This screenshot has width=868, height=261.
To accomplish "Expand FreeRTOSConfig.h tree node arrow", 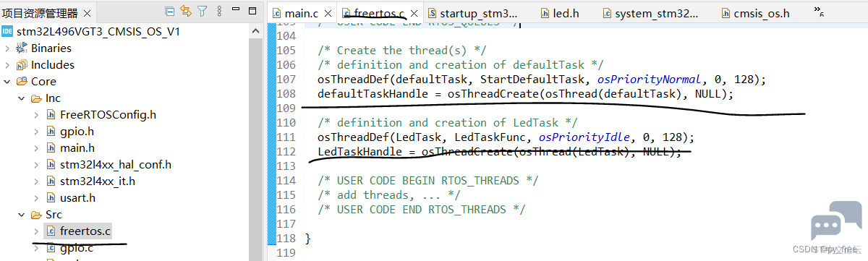I will tap(36, 114).
